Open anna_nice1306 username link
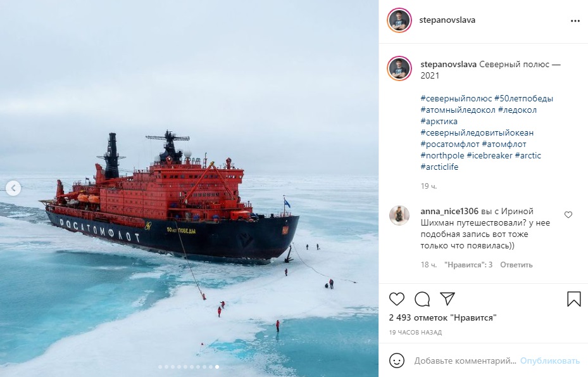This screenshot has width=588, height=377. 449,211
